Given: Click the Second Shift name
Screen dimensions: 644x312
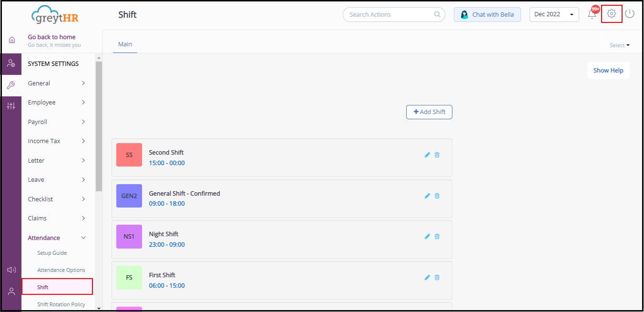Looking at the screenshot, I should click(x=166, y=153).
